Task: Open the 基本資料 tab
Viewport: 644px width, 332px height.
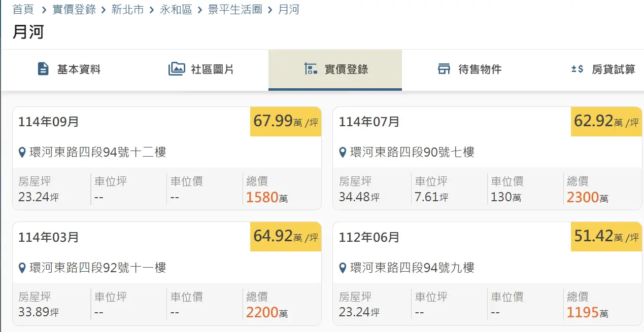Action: [79, 69]
